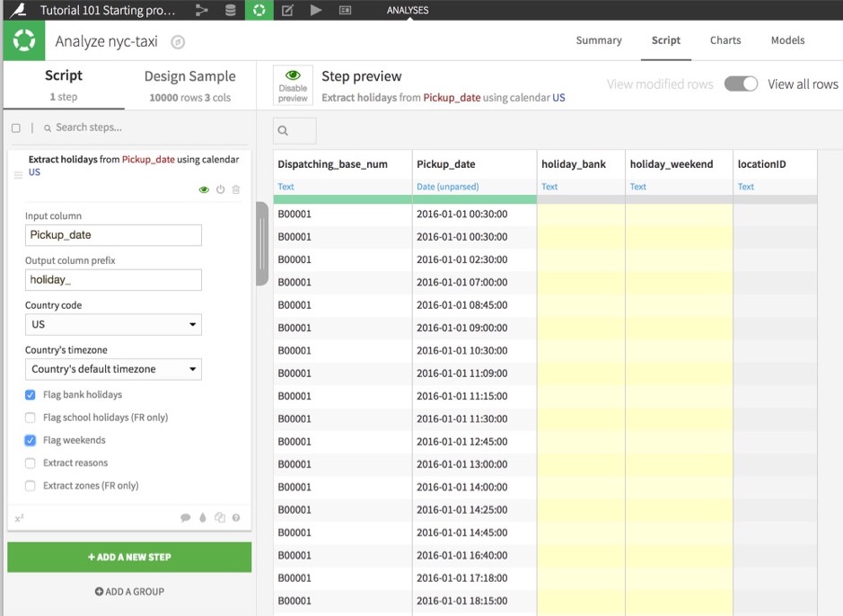The image size is (843, 616).
Task: Click the Jobs play icon in top bar
Action: click(316, 11)
